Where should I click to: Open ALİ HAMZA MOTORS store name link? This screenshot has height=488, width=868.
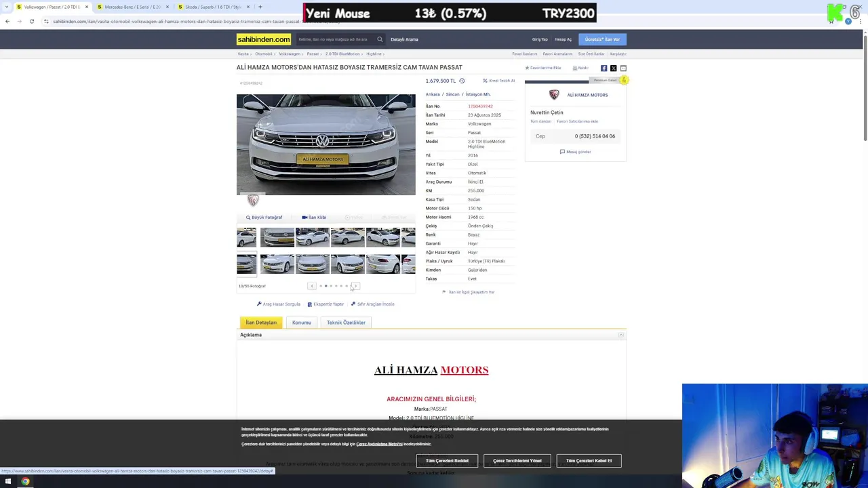(587, 95)
